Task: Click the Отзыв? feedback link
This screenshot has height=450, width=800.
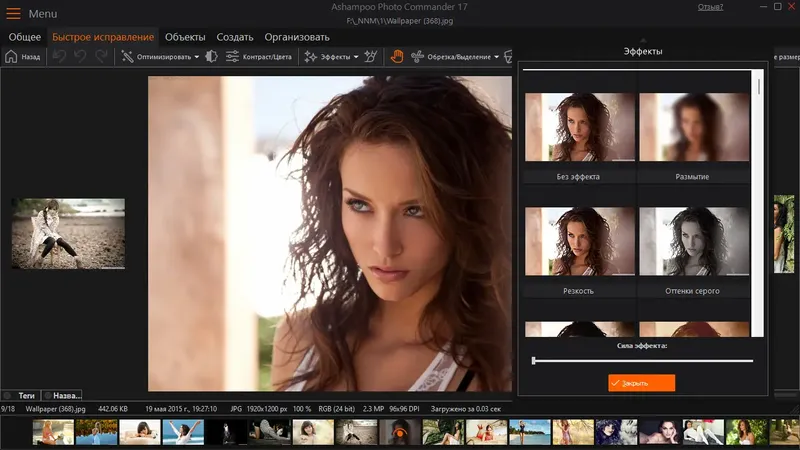Action: tap(710, 7)
